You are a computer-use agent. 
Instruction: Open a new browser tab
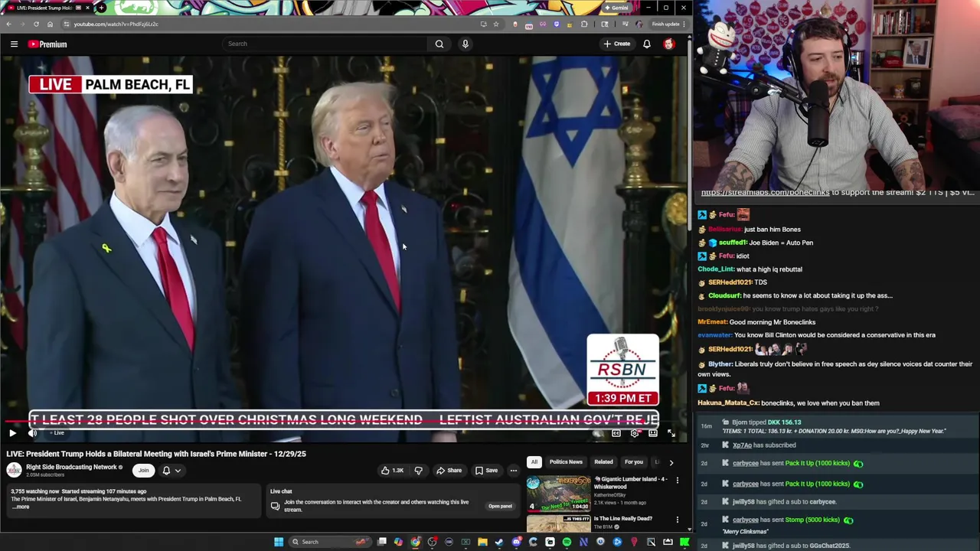[x=101, y=8]
